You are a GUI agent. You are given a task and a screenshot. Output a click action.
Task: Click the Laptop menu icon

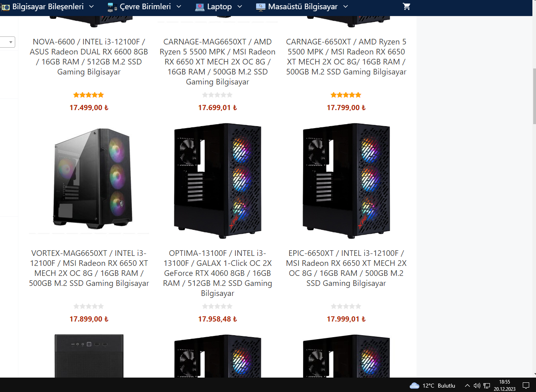(x=200, y=7)
